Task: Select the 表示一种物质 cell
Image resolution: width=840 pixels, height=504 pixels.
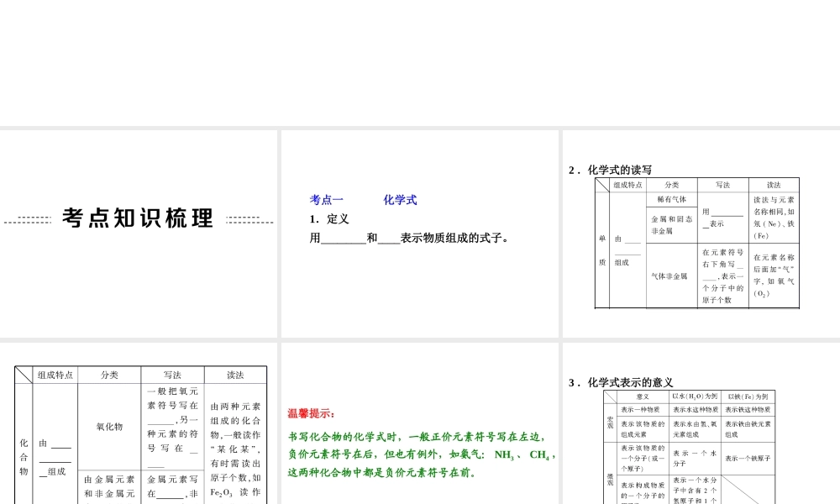Action: click(x=643, y=410)
